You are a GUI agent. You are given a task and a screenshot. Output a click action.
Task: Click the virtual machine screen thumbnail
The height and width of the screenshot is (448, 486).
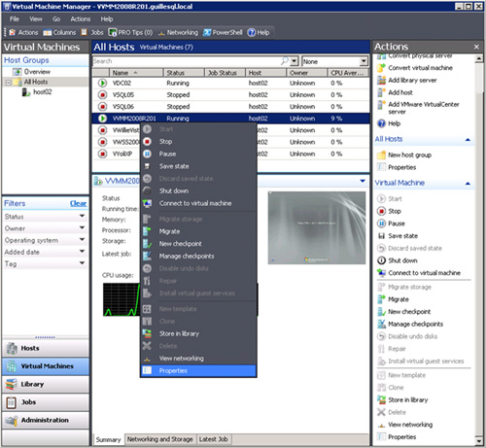point(317,227)
